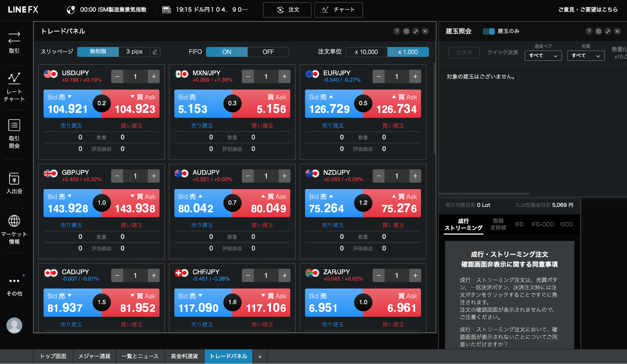
Task: Click the トレードパネル vertical scrollbar
Action: pos(434,108)
